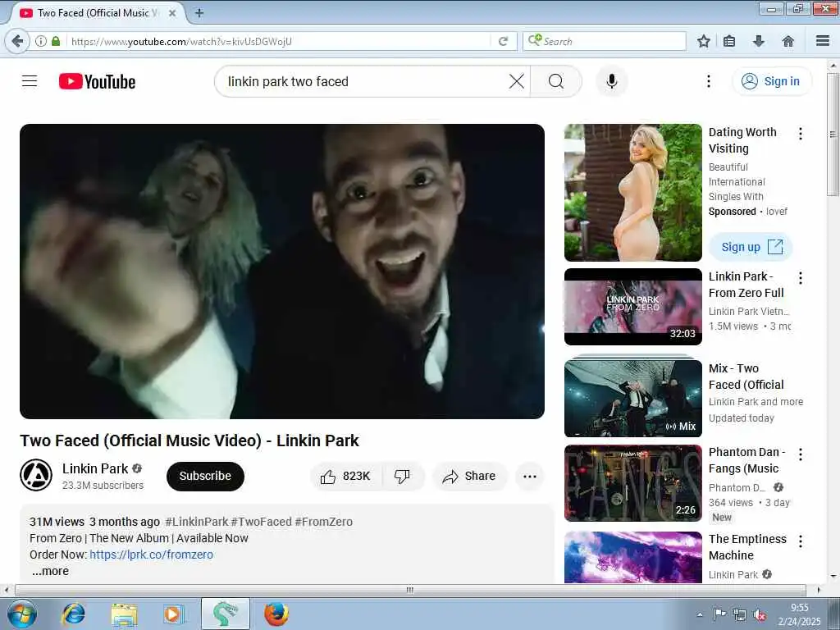
Task: Play The Emptiness Machine thumbnail
Action: 632,557
